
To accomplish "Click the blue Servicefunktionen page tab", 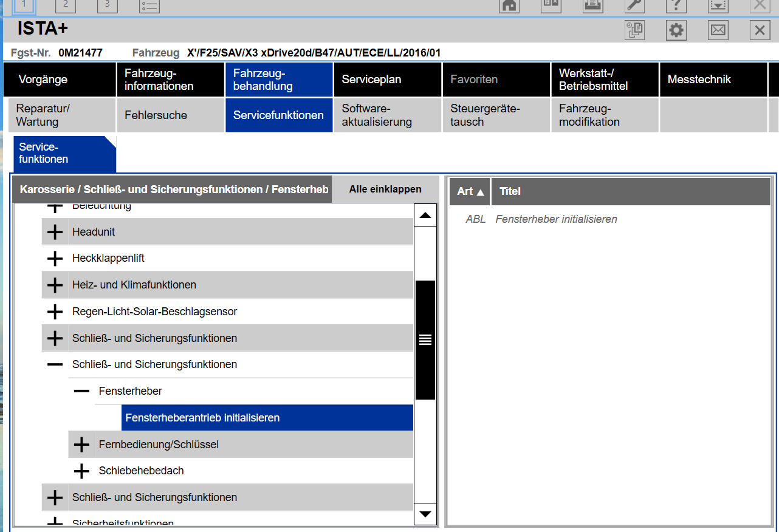I will pyautogui.click(x=64, y=154).
